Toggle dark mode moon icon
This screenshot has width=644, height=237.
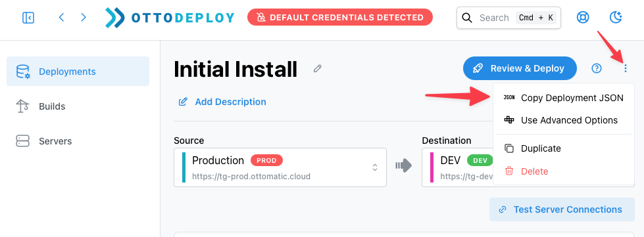[x=616, y=17]
